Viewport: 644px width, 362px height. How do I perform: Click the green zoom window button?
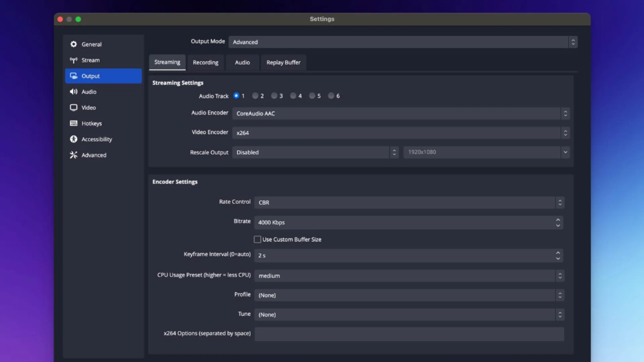click(x=78, y=19)
